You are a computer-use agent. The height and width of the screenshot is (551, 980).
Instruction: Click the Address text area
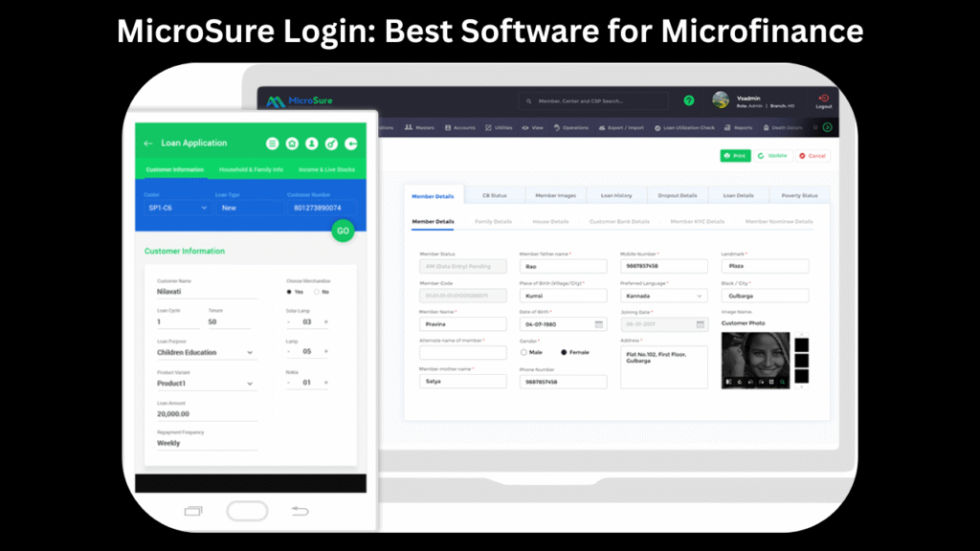click(664, 367)
